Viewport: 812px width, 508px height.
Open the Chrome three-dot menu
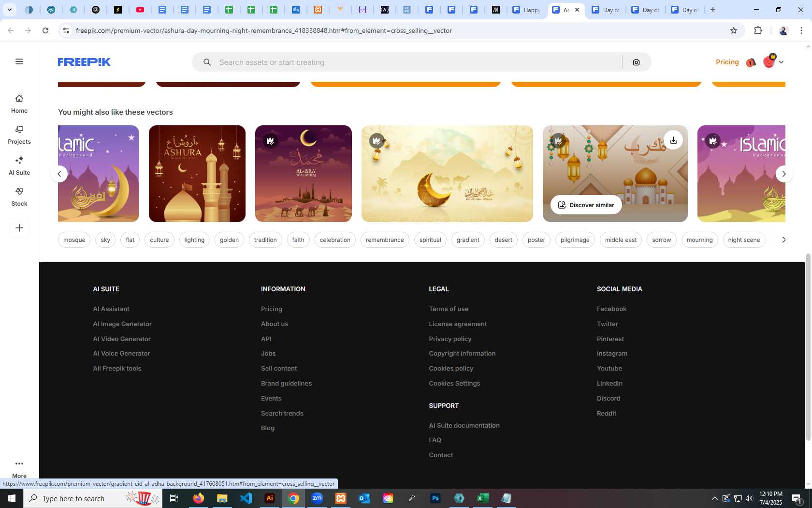tap(801, 30)
